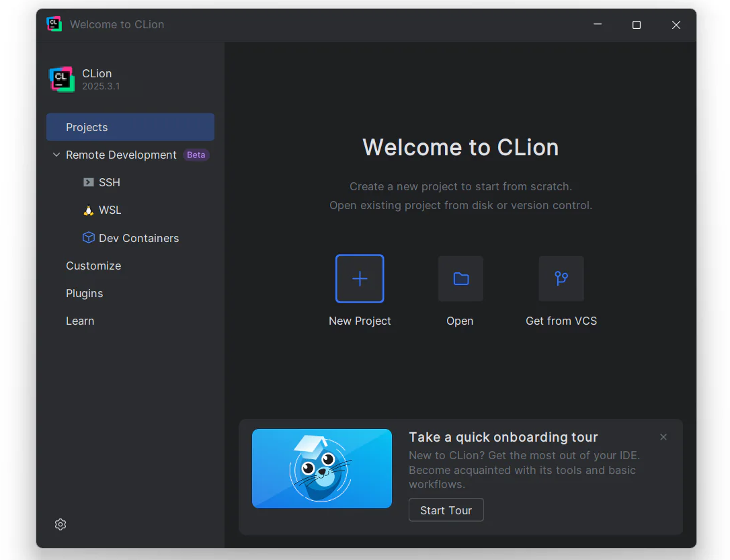This screenshot has height=560, width=730.
Task: Select the Projects tab
Action: (130, 126)
